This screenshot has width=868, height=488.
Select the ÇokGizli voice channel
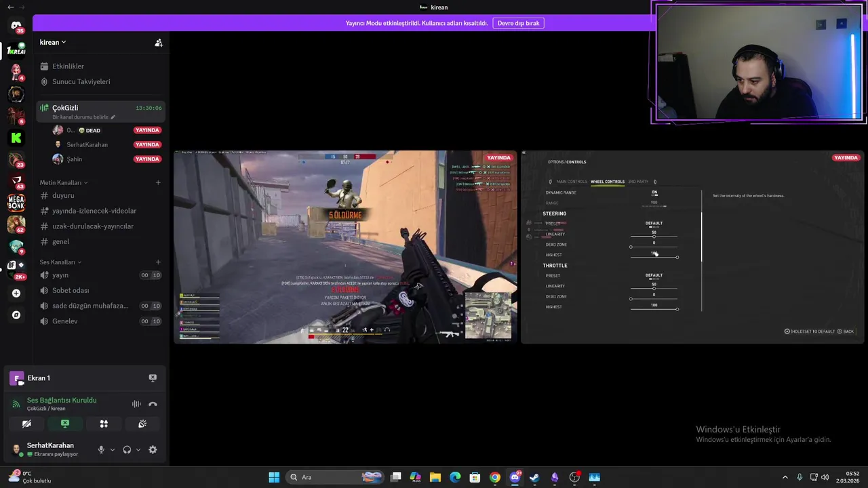100,111
